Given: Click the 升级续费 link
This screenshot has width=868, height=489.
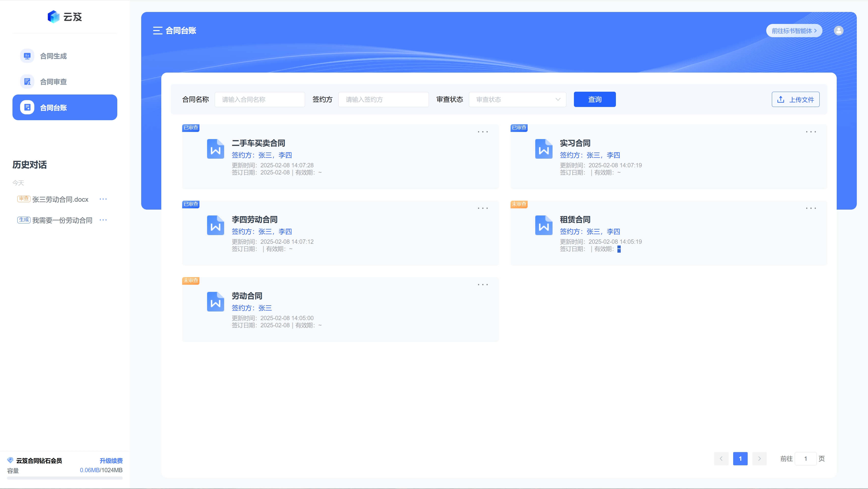Looking at the screenshot, I should click(x=111, y=461).
